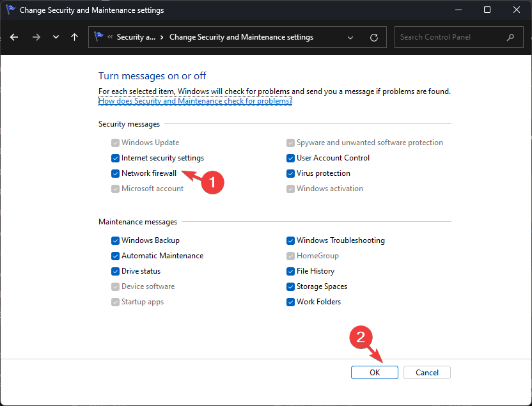Click the forward navigation arrow

click(36, 37)
